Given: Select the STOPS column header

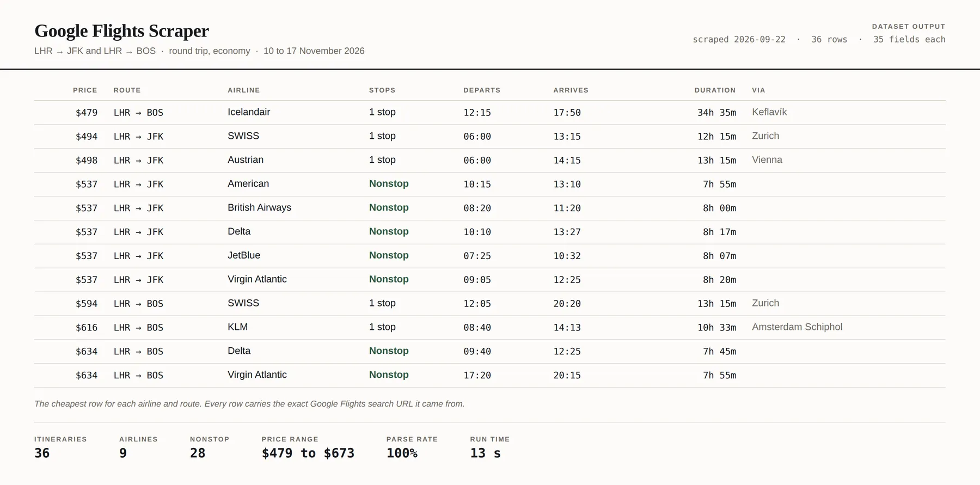Looking at the screenshot, I should click(382, 90).
